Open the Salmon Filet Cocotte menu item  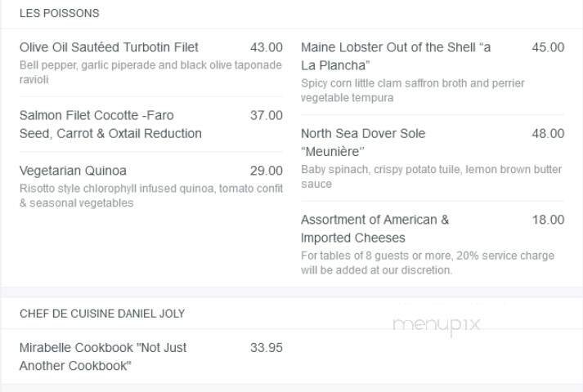[110, 124]
